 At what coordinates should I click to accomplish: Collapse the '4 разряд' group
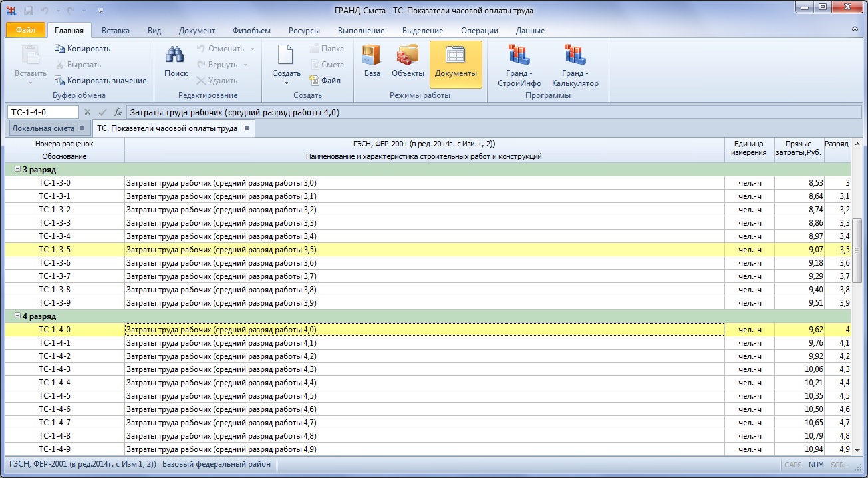pos(17,316)
